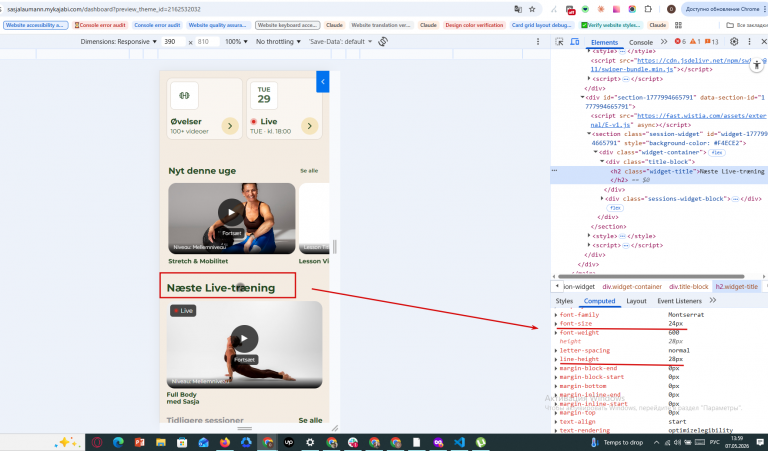Click the flex badge on widget-container div
The image size is (768, 451).
[718, 153]
